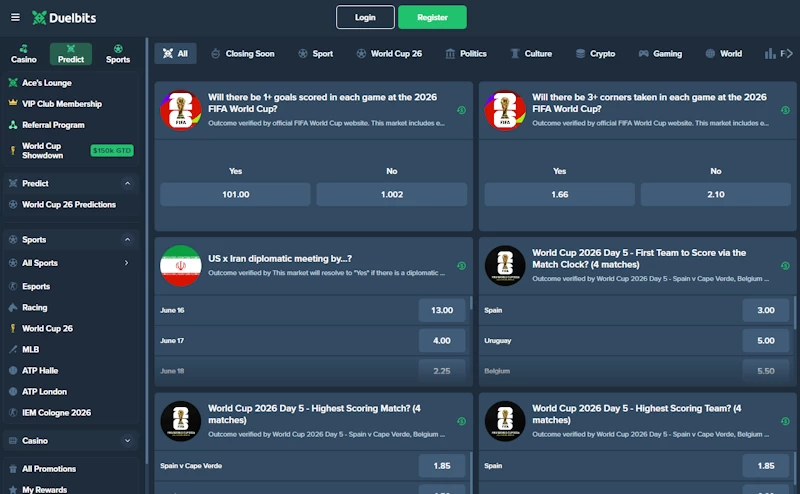
Task: Switch to the Casino top tab
Action: point(23,54)
